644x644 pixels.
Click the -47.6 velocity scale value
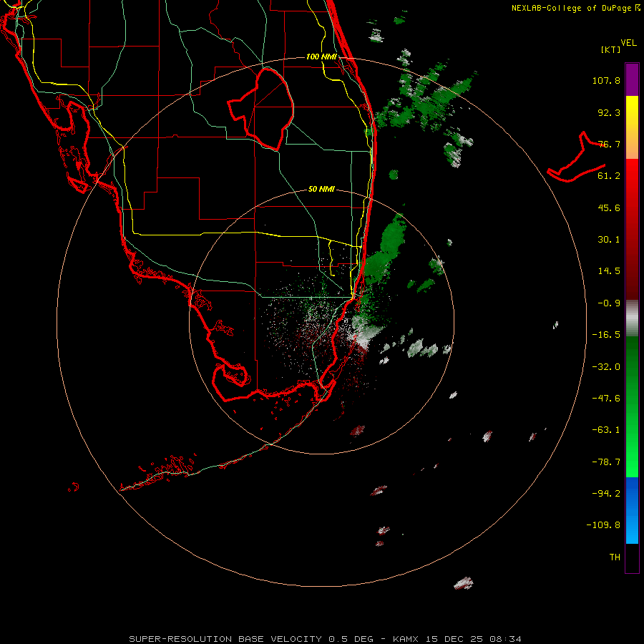coord(606,399)
